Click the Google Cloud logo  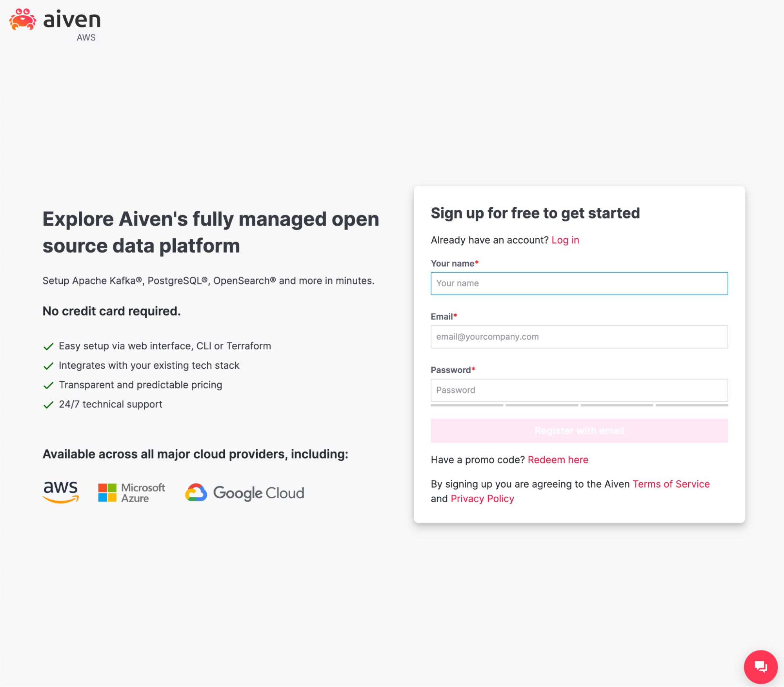point(244,492)
